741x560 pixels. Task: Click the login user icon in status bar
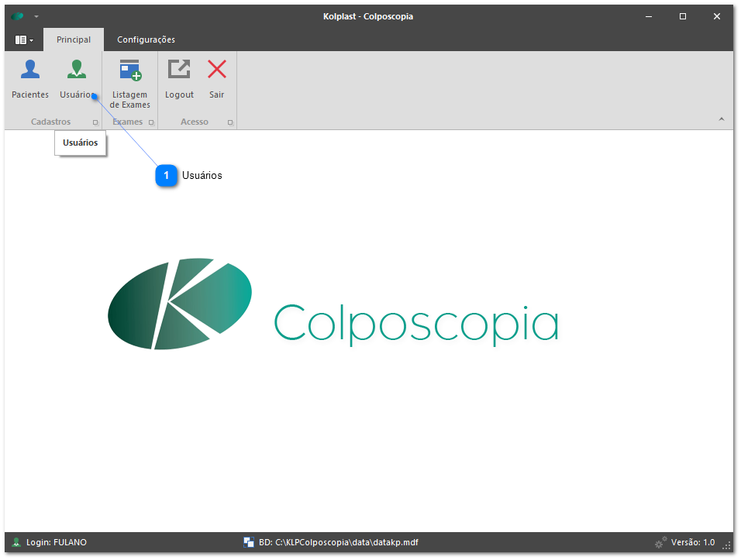tap(16, 542)
